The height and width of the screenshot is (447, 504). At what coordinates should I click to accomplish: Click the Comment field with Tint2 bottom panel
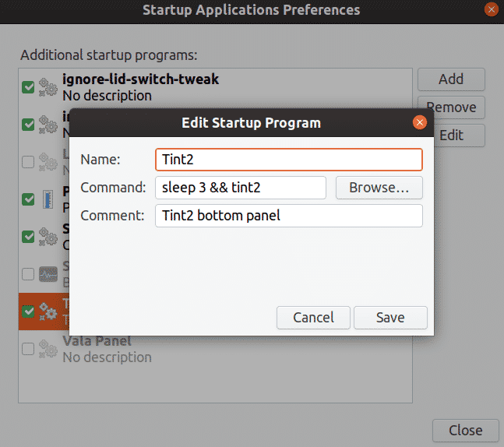coord(289,216)
